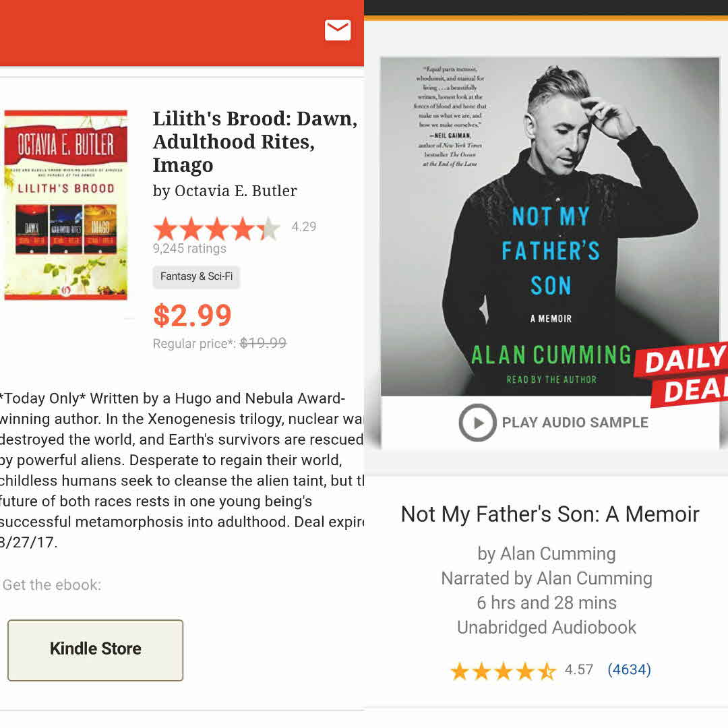This screenshot has width=728, height=728.
Task: Select the Fantasy & Sci-Fi genre tag
Action: (x=196, y=277)
